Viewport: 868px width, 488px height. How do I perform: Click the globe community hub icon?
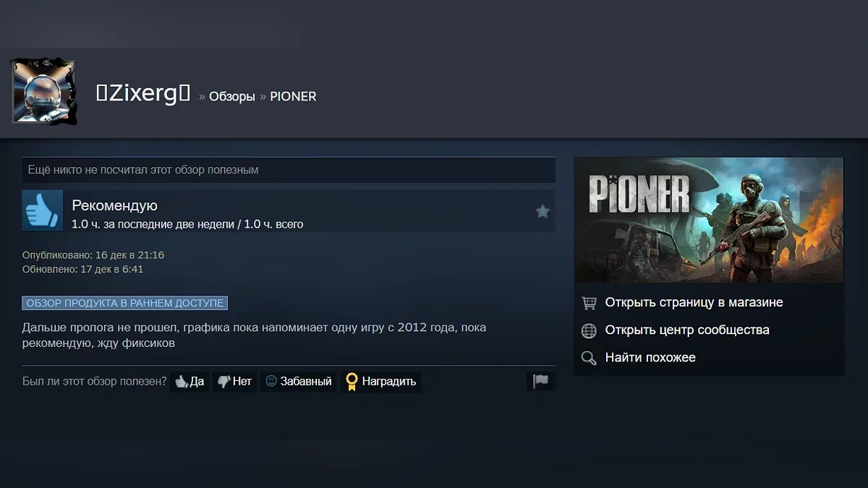point(590,330)
